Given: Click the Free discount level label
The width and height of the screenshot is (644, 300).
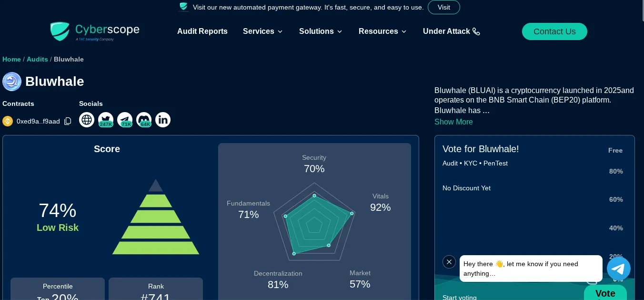Looking at the screenshot, I should [615, 150].
